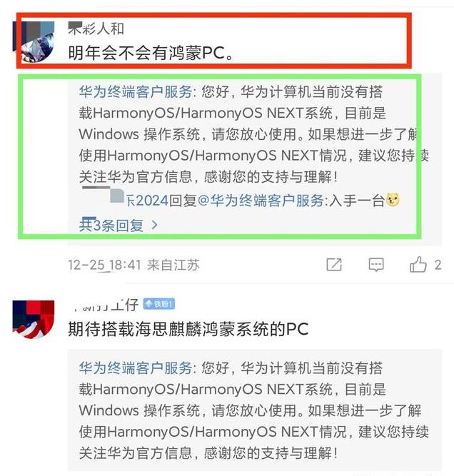Click the share icon beside the timestamp
The width and height of the screenshot is (454, 476).
(334, 265)
